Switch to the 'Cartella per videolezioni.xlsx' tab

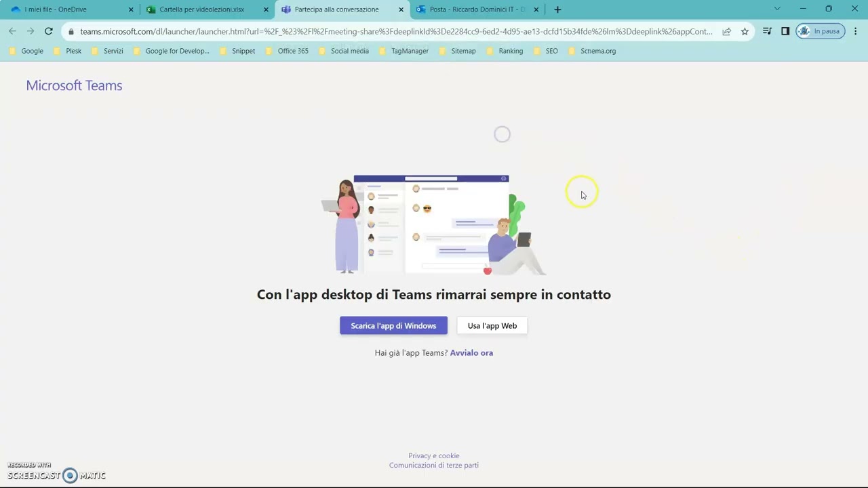point(206,9)
